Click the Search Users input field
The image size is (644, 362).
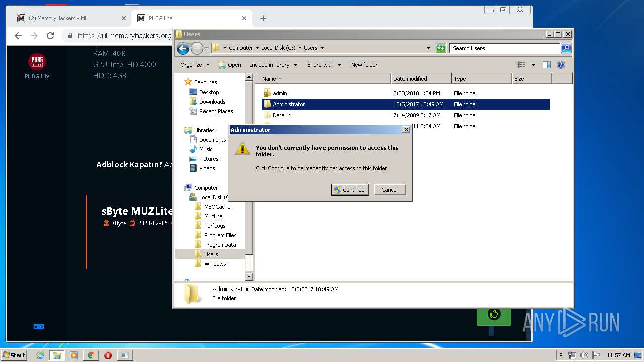505,48
